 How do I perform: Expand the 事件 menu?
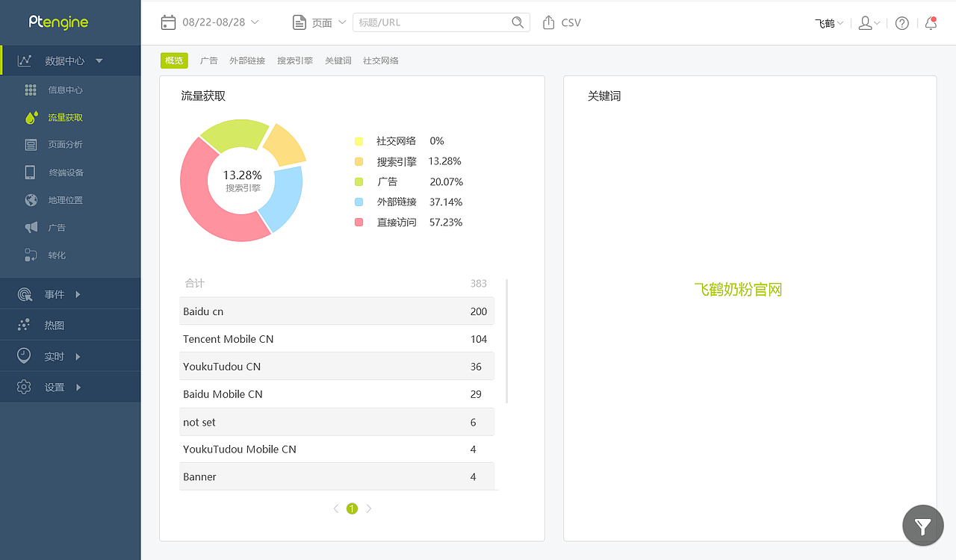[78, 294]
